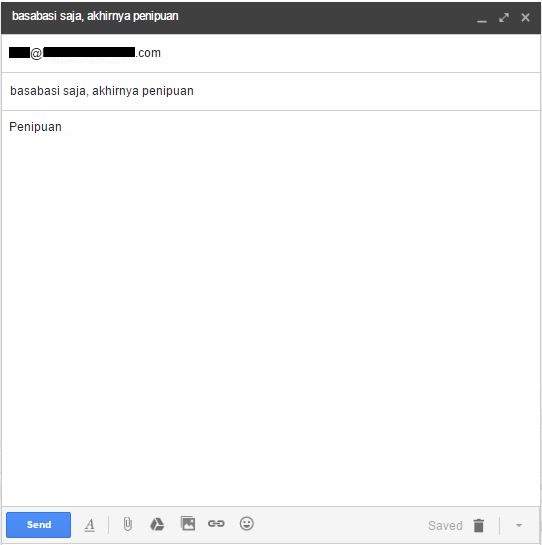Viewport: 542px width, 545px height.
Task: Click the blank area of the message body
Action: pos(271,313)
